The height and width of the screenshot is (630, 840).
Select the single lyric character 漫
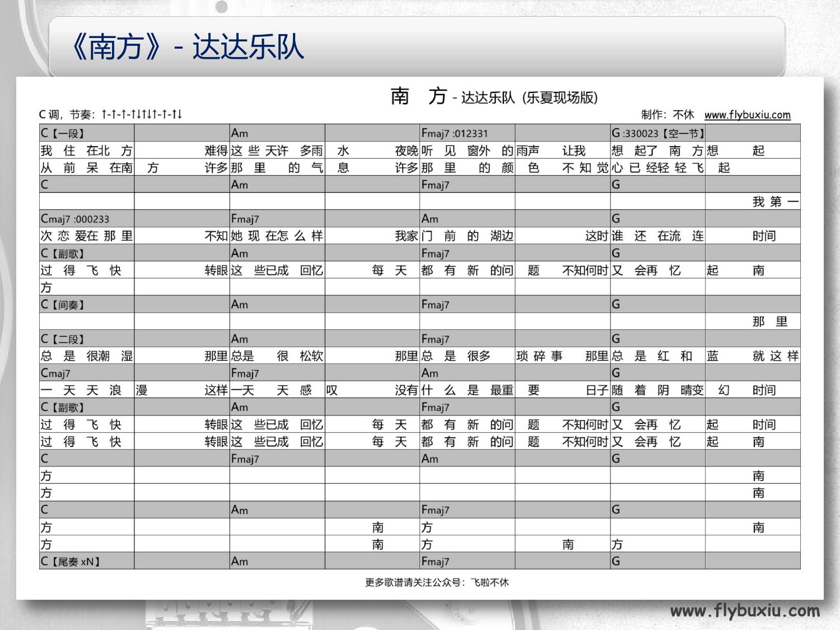(x=142, y=390)
